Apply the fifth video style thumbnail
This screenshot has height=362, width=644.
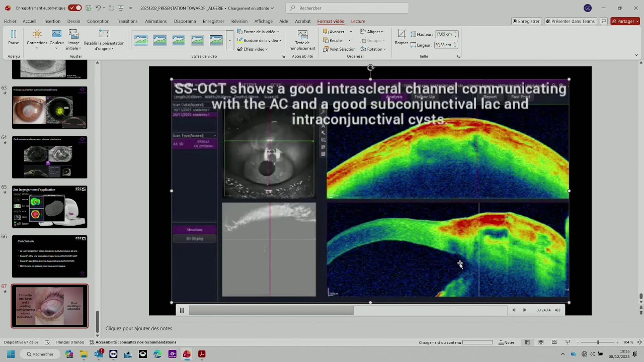pos(216,40)
